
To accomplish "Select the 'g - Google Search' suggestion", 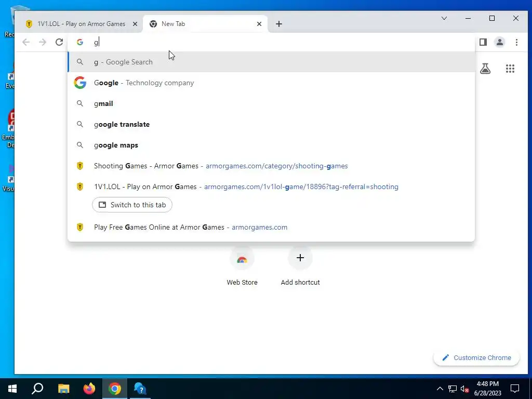I will coord(271,62).
